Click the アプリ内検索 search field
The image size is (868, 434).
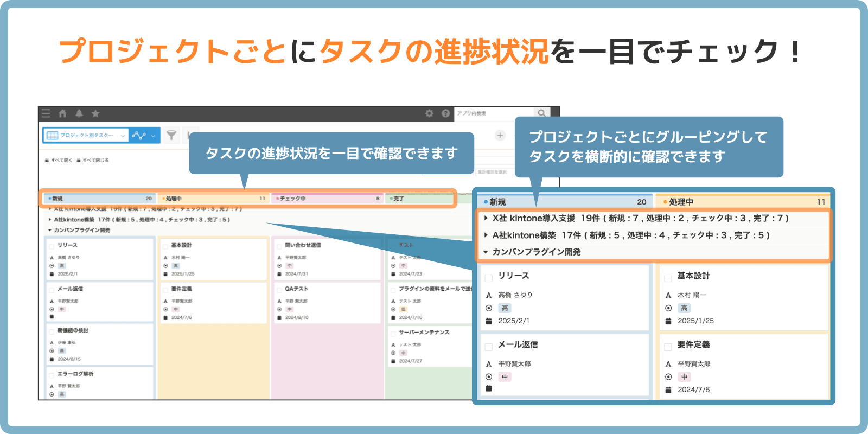tap(494, 113)
